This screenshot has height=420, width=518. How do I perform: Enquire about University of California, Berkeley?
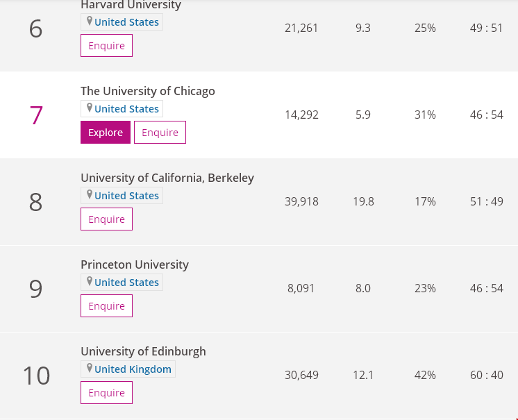[x=106, y=219]
